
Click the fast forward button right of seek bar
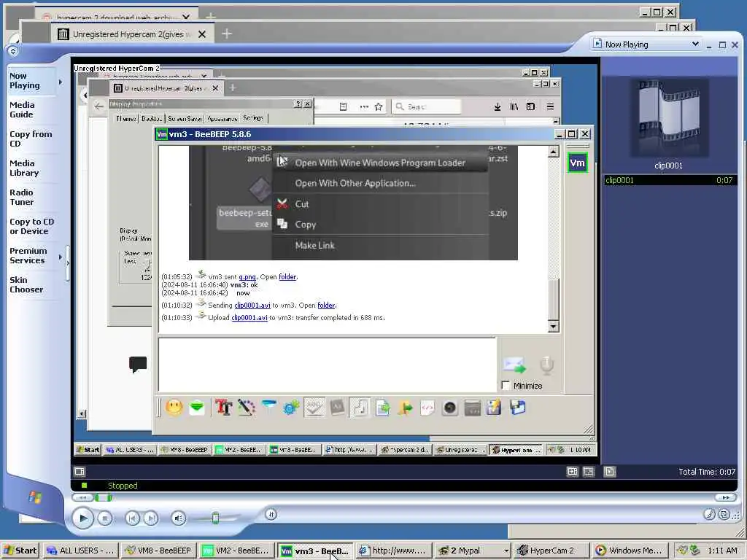coord(726,497)
